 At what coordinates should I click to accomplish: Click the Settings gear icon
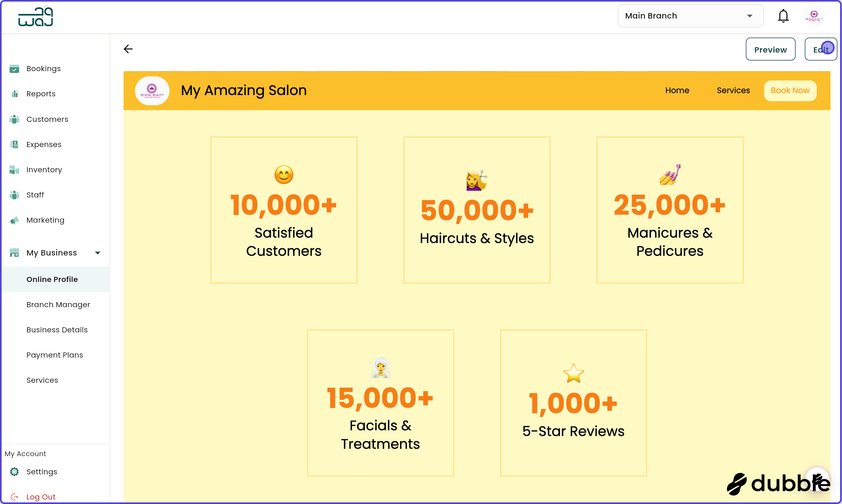click(x=14, y=472)
